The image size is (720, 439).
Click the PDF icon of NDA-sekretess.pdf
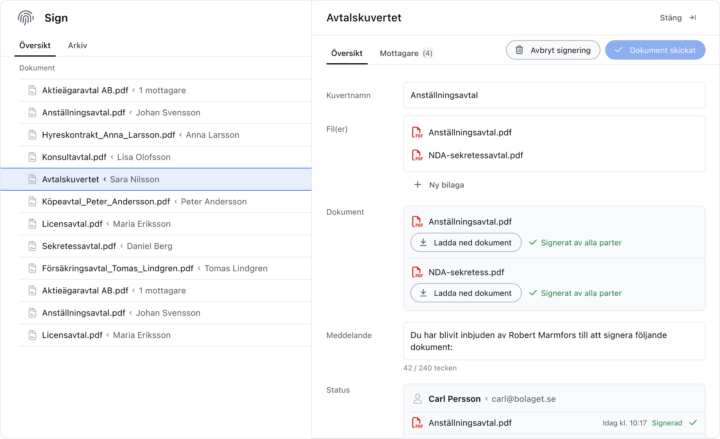pos(417,272)
